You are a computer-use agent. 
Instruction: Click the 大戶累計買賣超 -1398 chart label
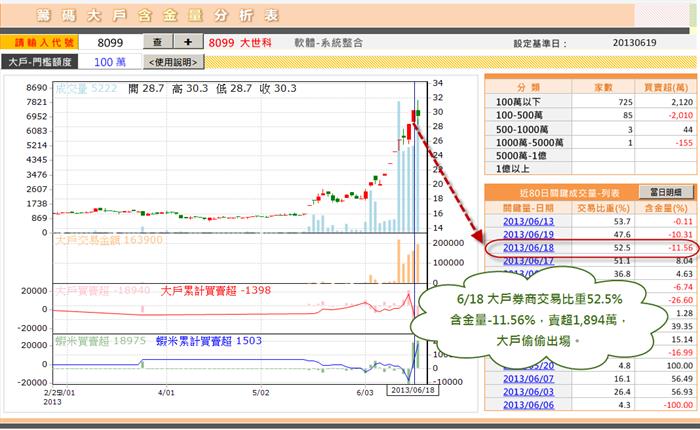pyautogui.click(x=215, y=291)
